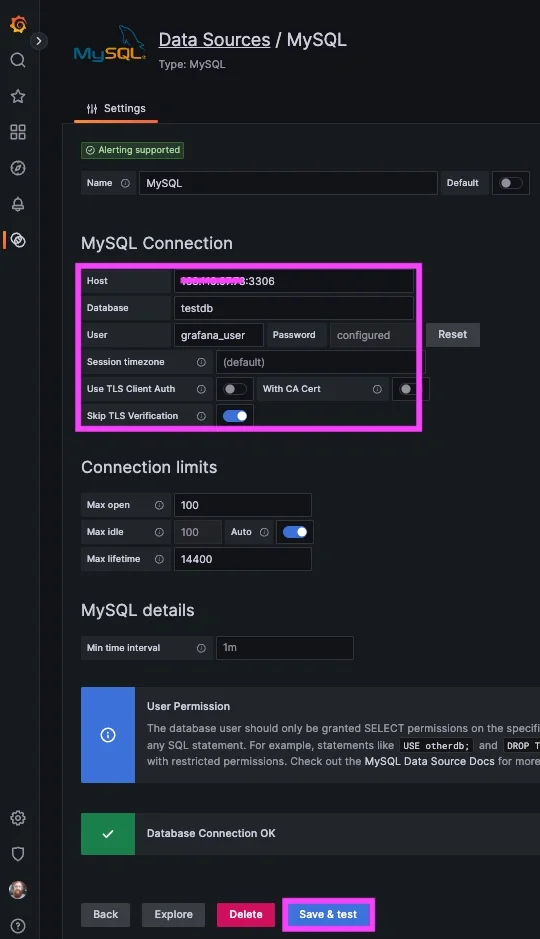
Task: Edit the User field with grafana_user
Action: pos(219,335)
